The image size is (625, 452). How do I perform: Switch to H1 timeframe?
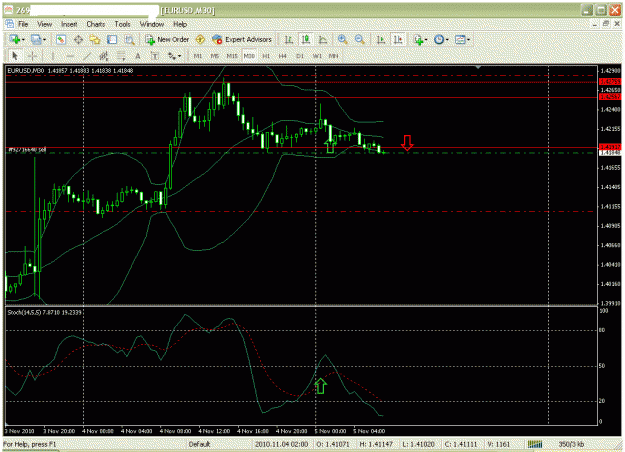pyautogui.click(x=266, y=56)
